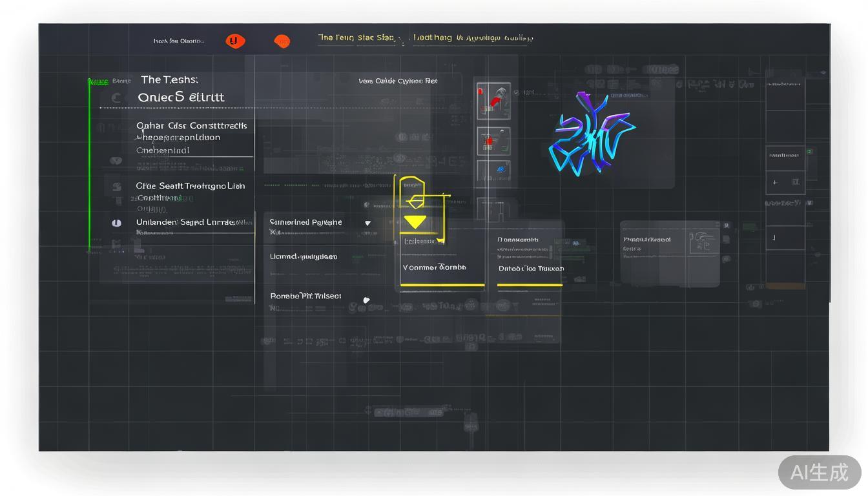Click the plus icon in right side panel
This screenshot has height=496, width=868.
[x=775, y=183]
